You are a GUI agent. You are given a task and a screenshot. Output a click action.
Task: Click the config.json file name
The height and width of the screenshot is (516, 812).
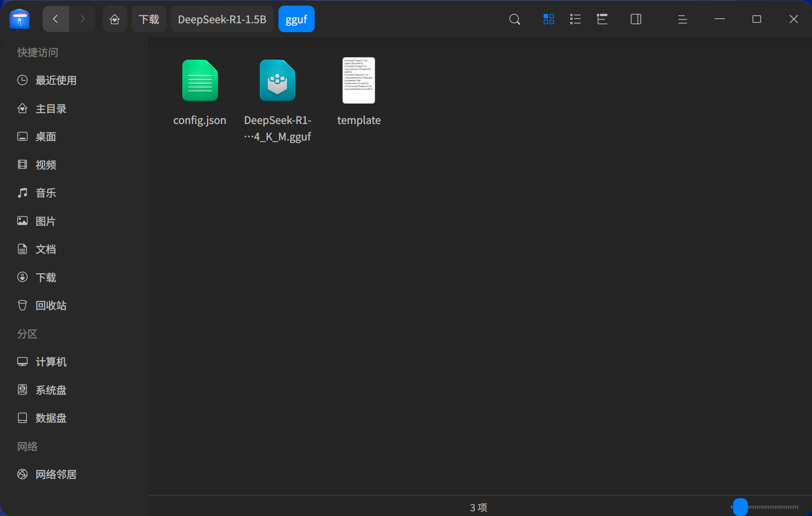click(x=200, y=120)
